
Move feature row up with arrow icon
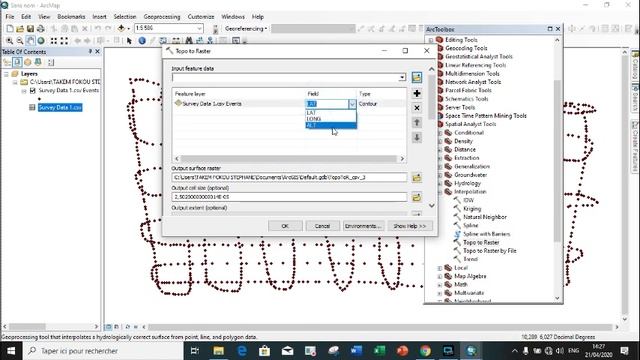point(416,122)
